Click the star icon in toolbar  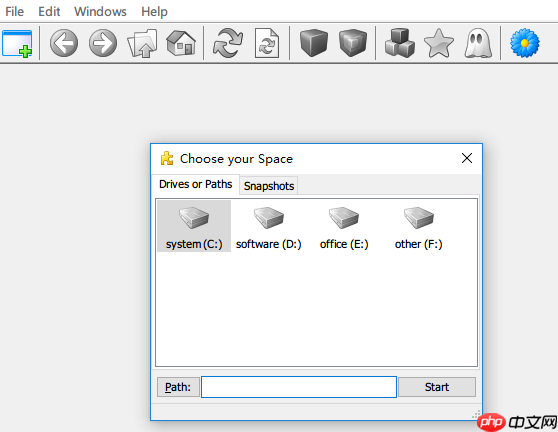coord(439,43)
